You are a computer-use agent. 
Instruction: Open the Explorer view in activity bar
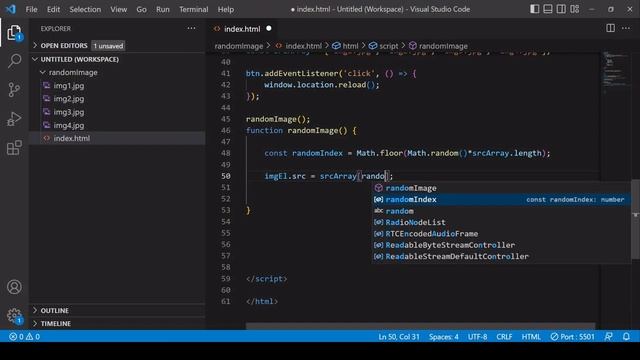tap(14, 33)
